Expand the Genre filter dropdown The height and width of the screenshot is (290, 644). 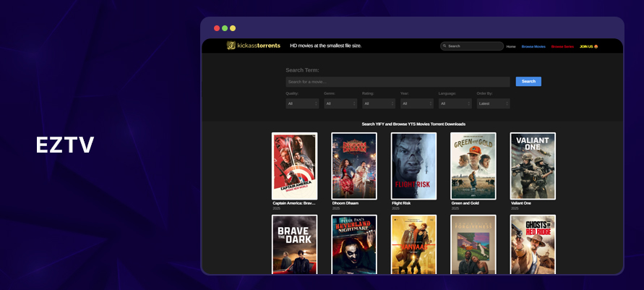(340, 103)
